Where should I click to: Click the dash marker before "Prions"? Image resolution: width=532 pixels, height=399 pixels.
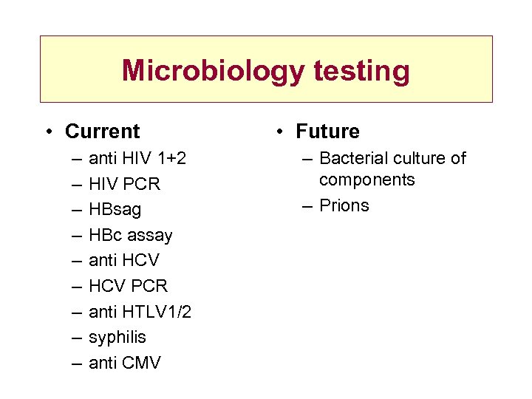[x=308, y=205]
